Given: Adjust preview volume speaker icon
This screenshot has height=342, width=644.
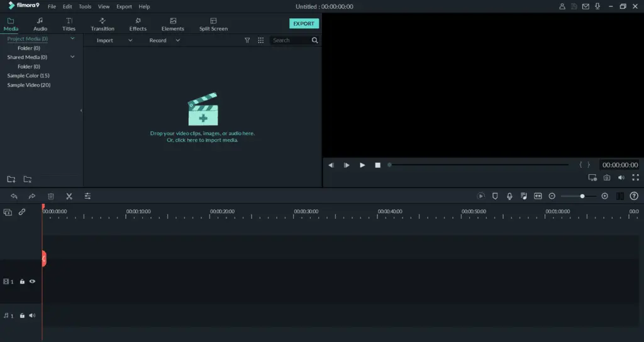Looking at the screenshot, I should 621,178.
